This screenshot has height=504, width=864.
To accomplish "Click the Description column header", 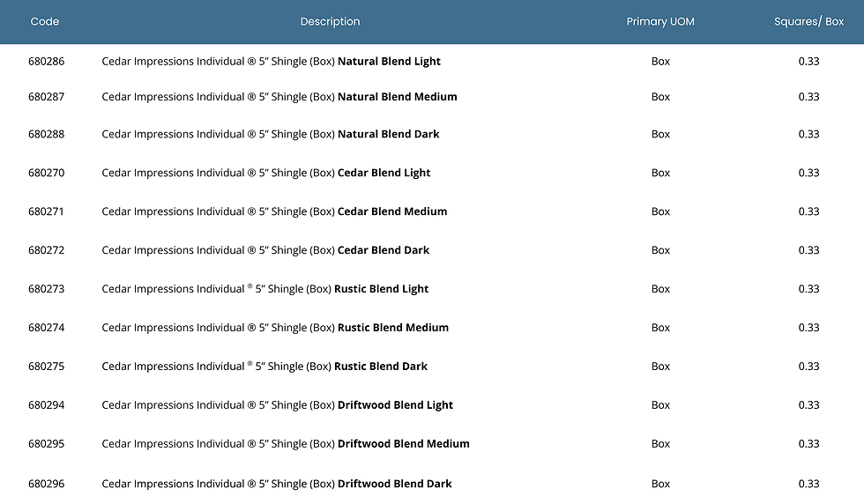I will click(330, 21).
